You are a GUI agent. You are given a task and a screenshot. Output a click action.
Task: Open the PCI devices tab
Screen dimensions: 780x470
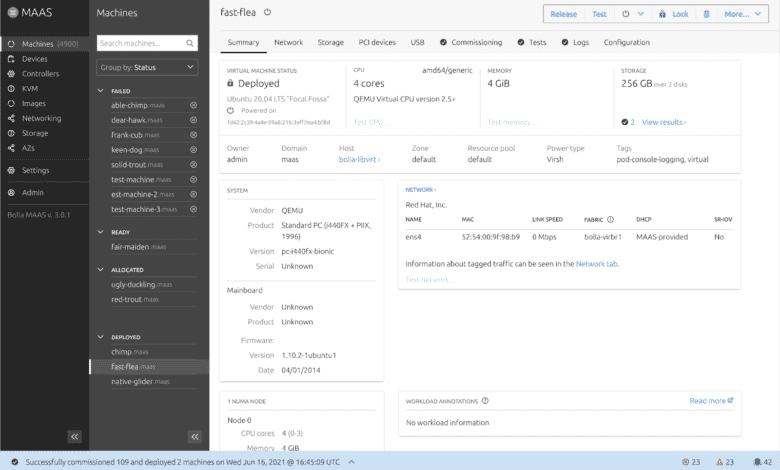point(377,42)
